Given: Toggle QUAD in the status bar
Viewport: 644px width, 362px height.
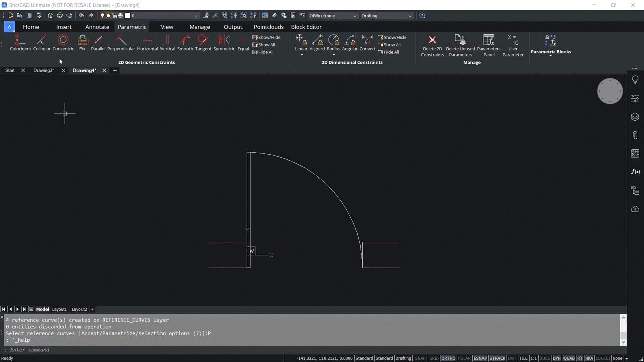Looking at the screenshot, I should (569, 358).
